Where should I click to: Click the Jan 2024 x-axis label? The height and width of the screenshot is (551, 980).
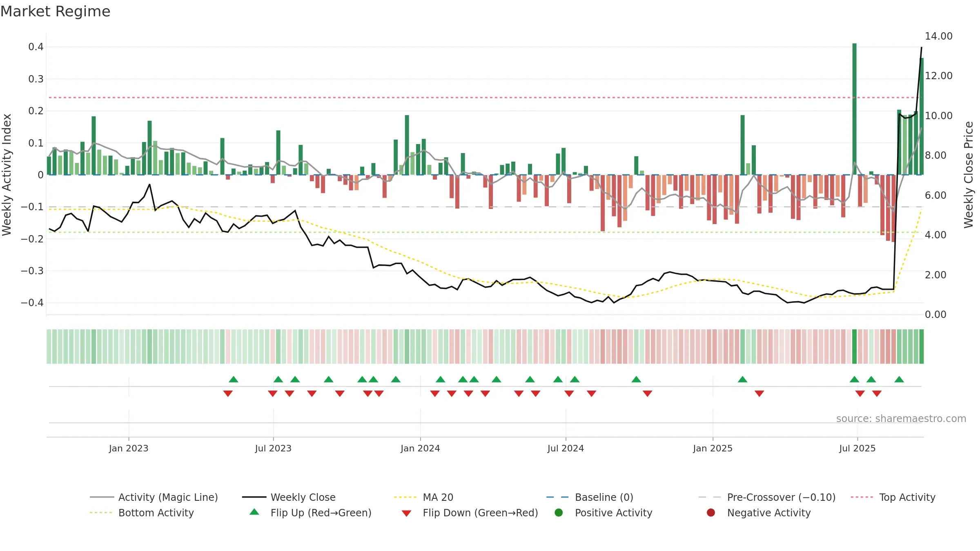pyautogui.click(x=420, y=448)
